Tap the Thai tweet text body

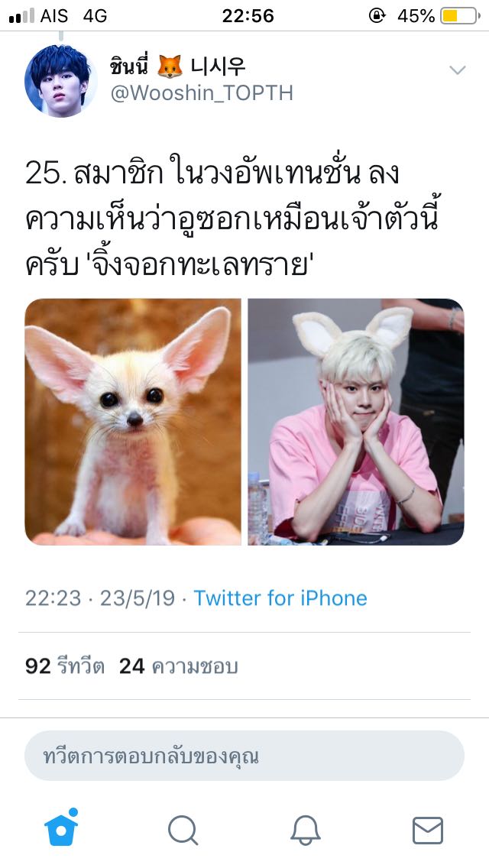232,220
